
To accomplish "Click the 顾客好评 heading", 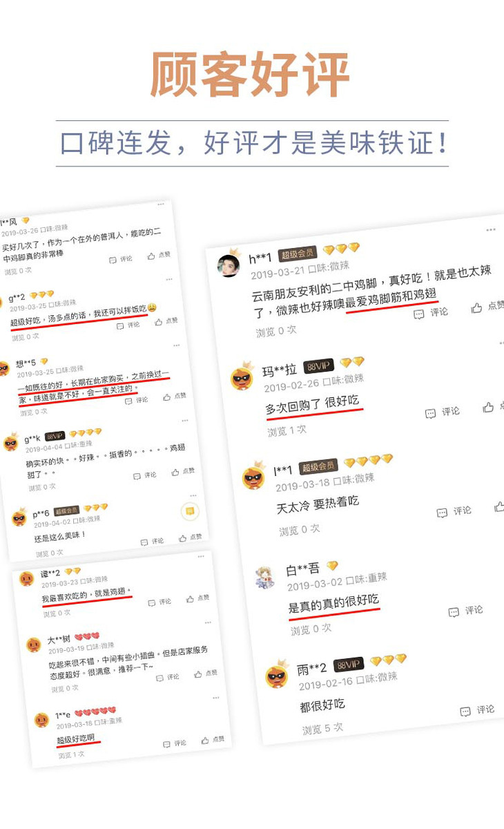I will click(251, 75).
